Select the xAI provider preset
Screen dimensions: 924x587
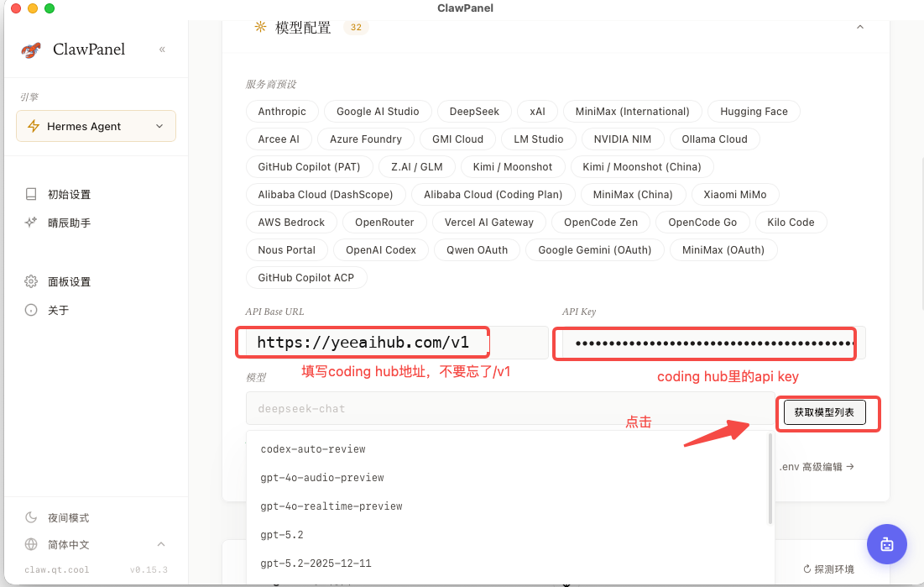point(537,112)
